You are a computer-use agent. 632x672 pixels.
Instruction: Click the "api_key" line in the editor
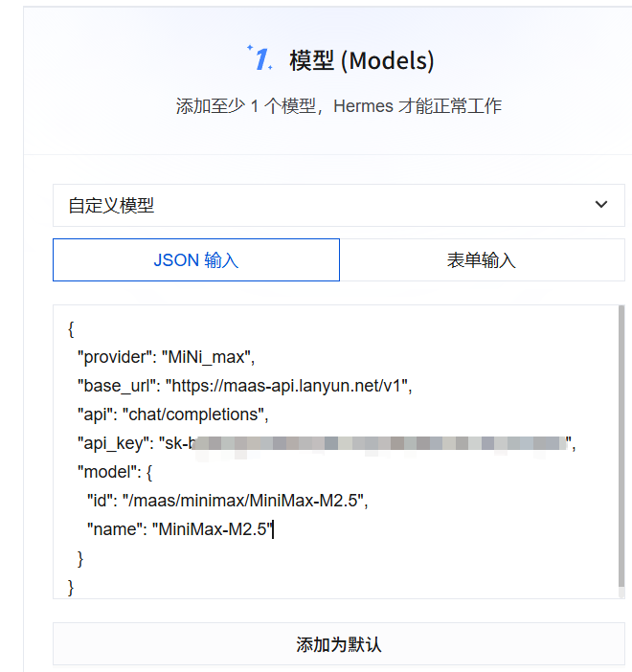327,443
